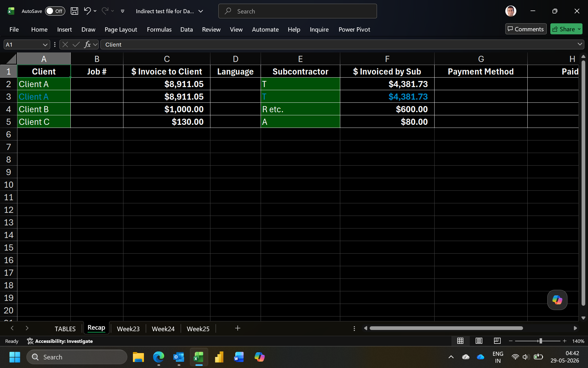Screen dimensions: 588x368
Task: Open the floating Copilot button
Action: 557,300
